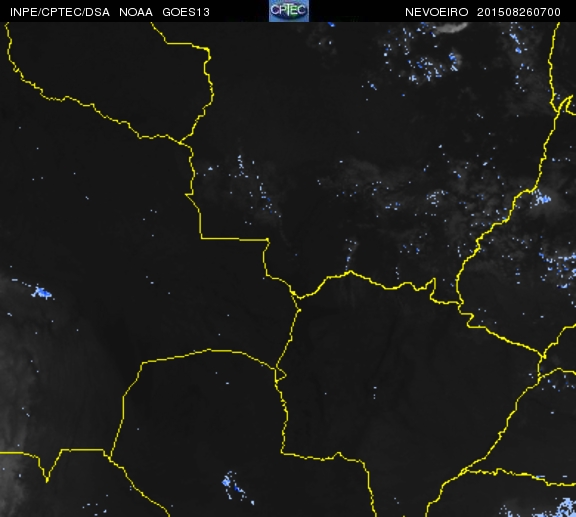
Task: Click the CPTEC logo in the header
Action: point(289,11)
